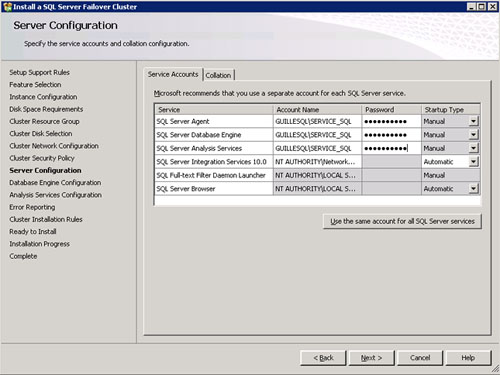This screenshot has width=500, height=375.
Task: Click Analysis Services Configuration step
Action: pos(55,195)
